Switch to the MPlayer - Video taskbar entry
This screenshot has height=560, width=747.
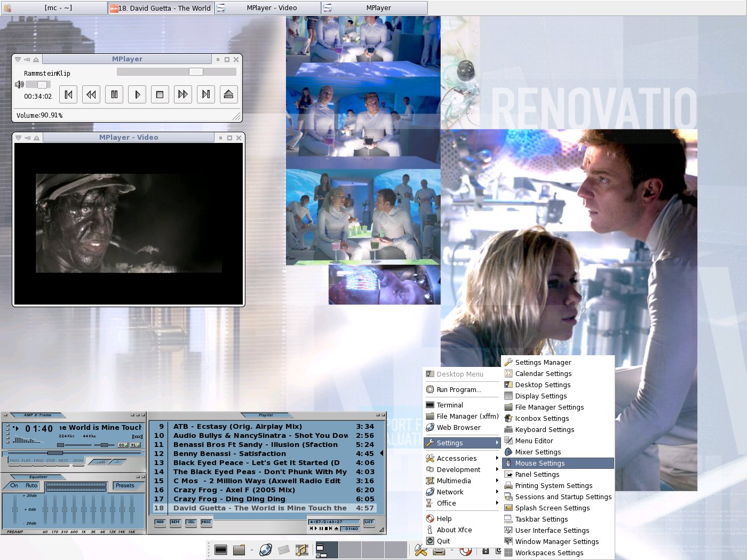tap(268, 8)
